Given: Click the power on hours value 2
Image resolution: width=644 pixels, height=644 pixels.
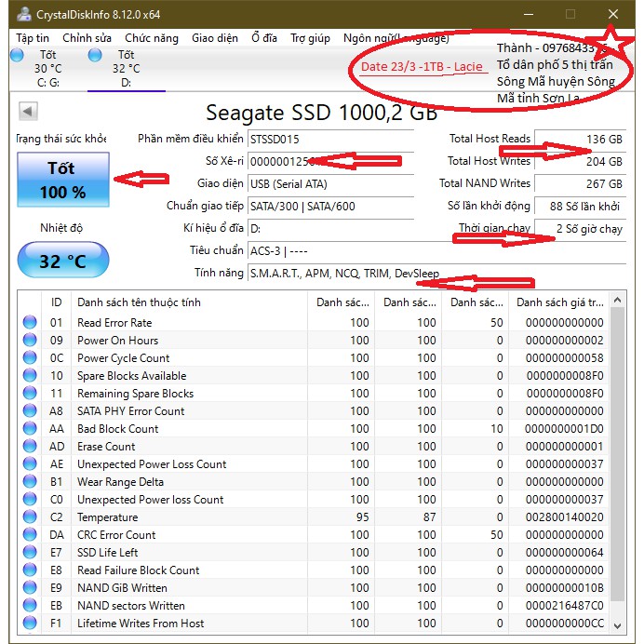Looking at the screenshot, I should click(580, 228).
